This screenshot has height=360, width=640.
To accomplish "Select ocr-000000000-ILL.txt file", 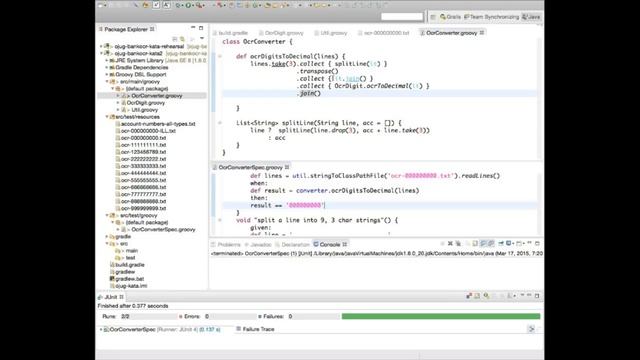I will (x=148, y=131).
